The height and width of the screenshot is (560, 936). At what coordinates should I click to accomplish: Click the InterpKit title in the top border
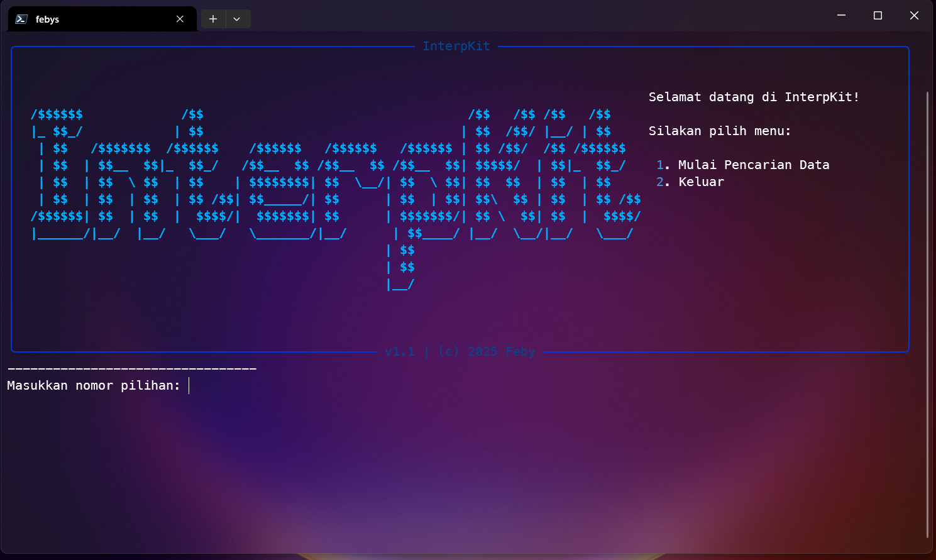[x=456, y=46]
